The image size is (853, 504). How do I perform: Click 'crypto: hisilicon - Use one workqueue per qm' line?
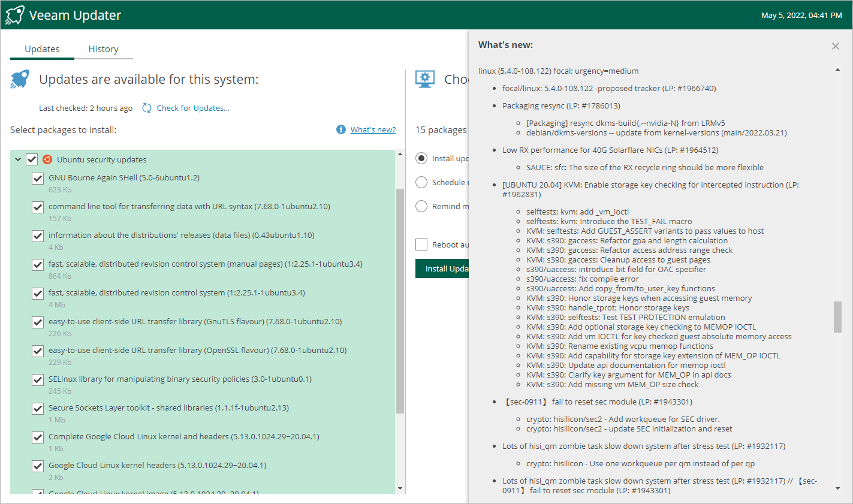pos(641,463)
